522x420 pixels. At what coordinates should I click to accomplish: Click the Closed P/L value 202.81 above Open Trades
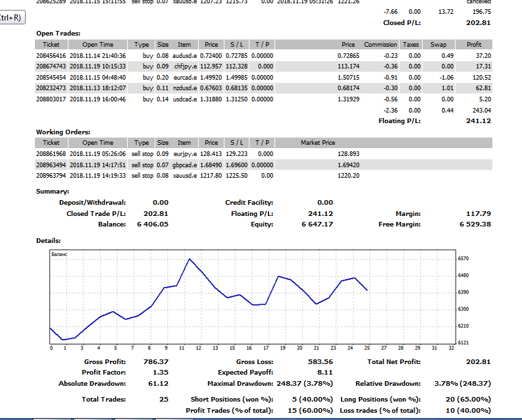479,22
